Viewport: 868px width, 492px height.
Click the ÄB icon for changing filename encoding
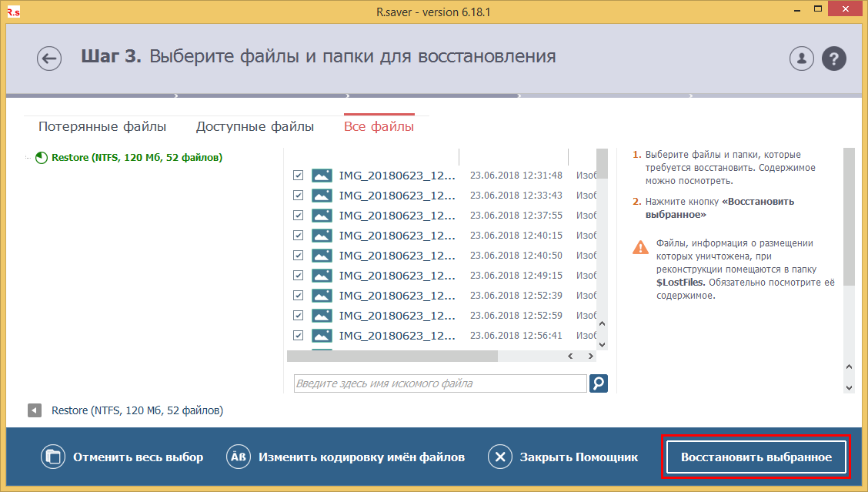238,457
